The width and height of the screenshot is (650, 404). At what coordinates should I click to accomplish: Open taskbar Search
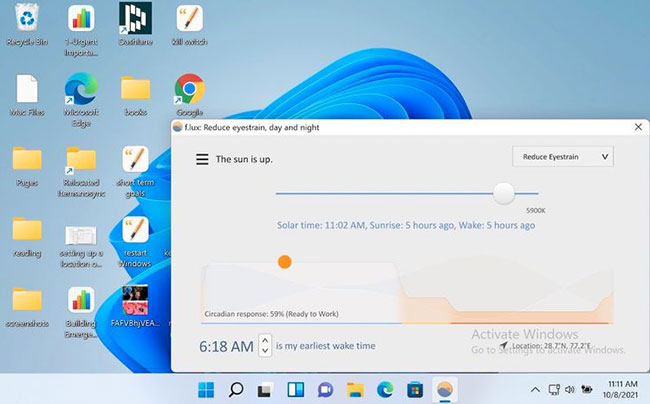(236, 389)
